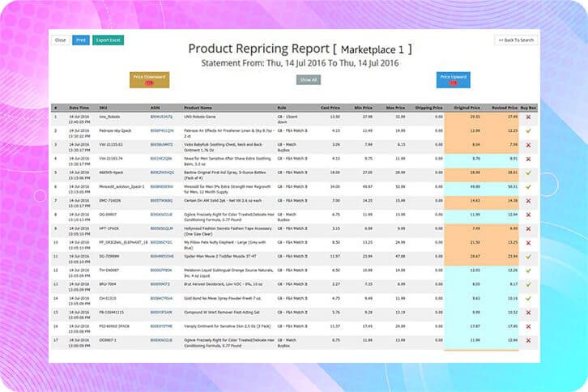
Task: Click the Show All button
Action: click(309, 80)
